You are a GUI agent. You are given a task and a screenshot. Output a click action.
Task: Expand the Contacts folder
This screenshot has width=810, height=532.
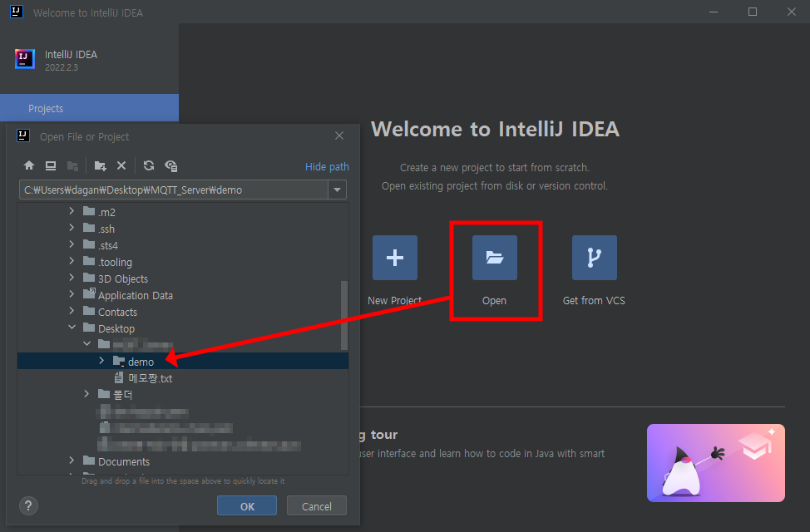(x=72, y=311)
